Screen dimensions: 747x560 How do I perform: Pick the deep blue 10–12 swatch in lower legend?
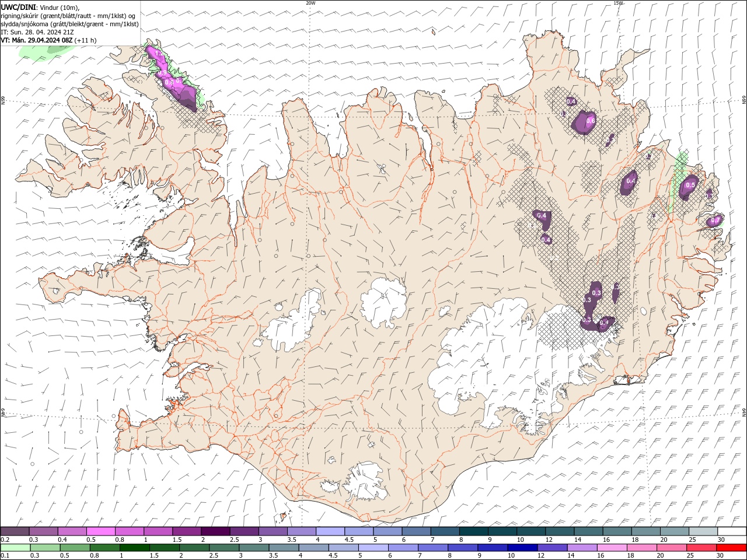click(522, 548)
